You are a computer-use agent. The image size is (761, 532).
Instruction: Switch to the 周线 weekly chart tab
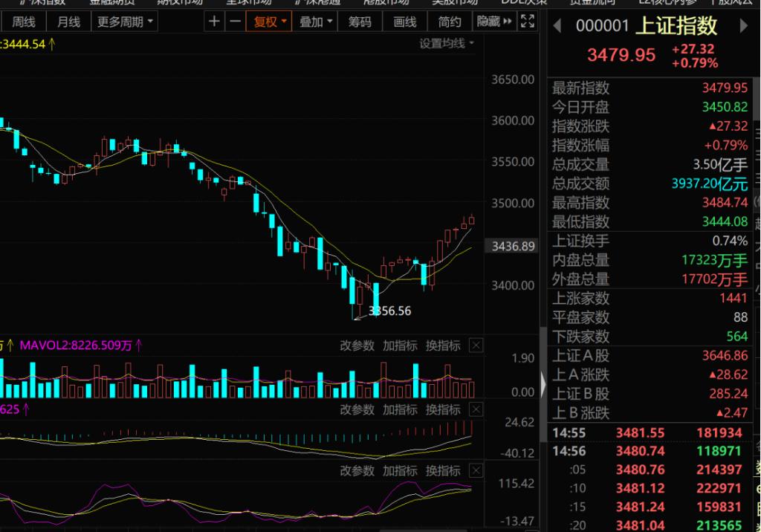click(x=24, y=22)
